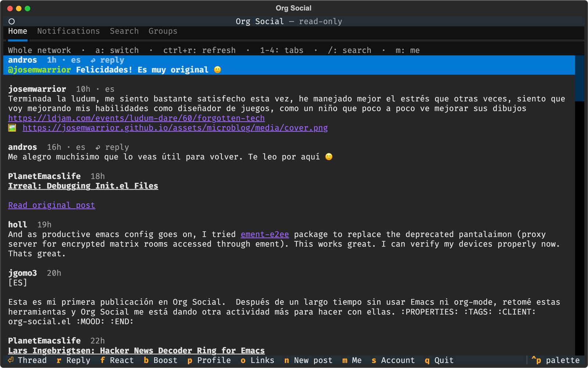The height and width of the screenshot is (368, 588).
Task: Click the circle status icon in header
Action: (12, 22)
